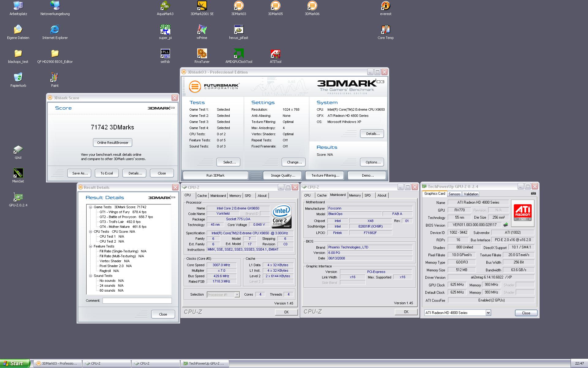Click OK in left CPU-Z window
588x368 pixels.
pos(286,312)
